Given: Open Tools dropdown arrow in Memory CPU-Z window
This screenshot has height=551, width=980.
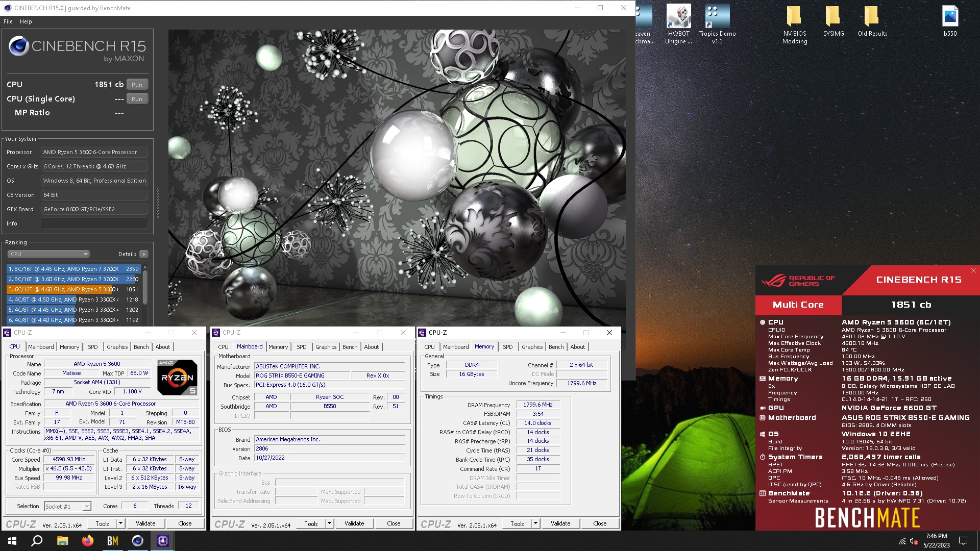Looking at the screenshot, I should [535, 523].
